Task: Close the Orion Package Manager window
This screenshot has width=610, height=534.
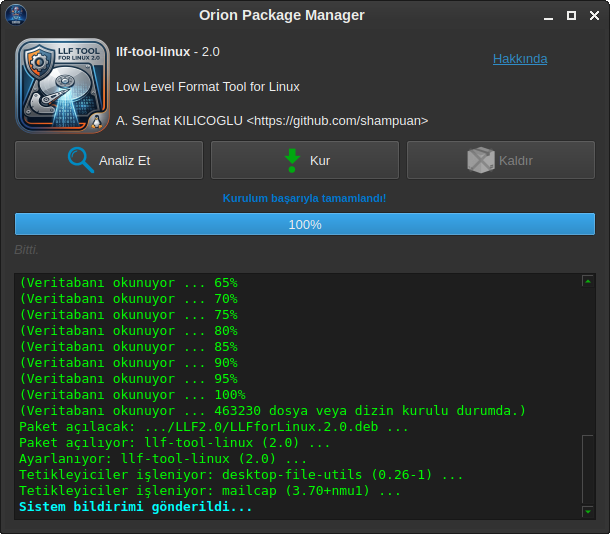Action: click(592, 16)
